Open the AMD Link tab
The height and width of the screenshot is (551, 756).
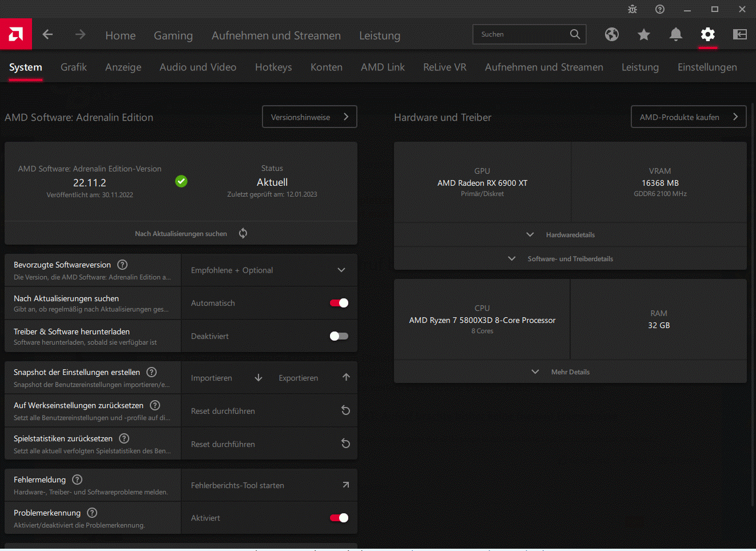tap(383, 67)
